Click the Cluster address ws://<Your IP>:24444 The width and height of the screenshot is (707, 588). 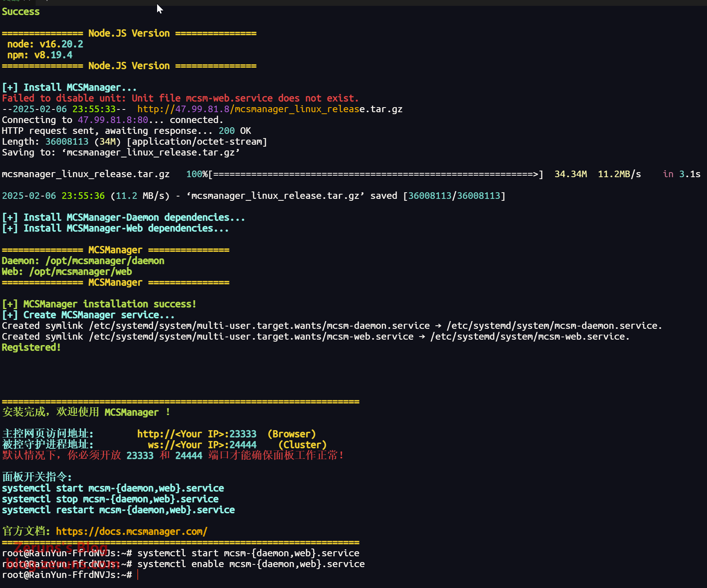[x=202, y=445]
